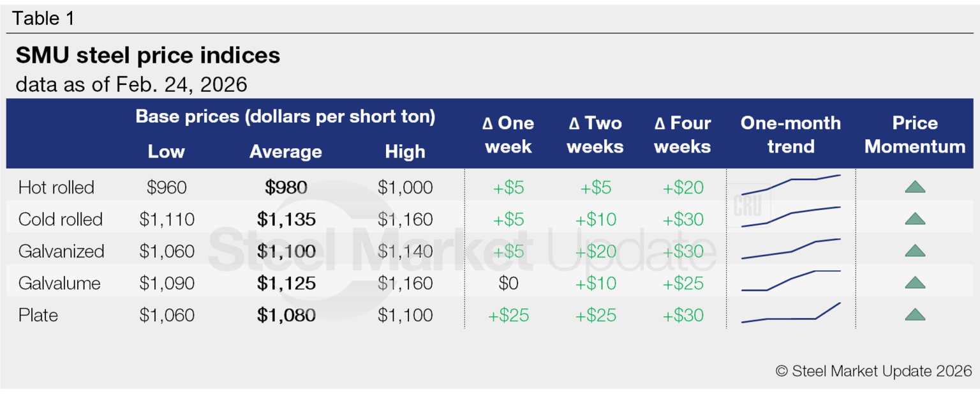The width and height of the screenshot is (980, 396).
Task: Click the Plate one-week change +$25
Action: pos(509,316)
